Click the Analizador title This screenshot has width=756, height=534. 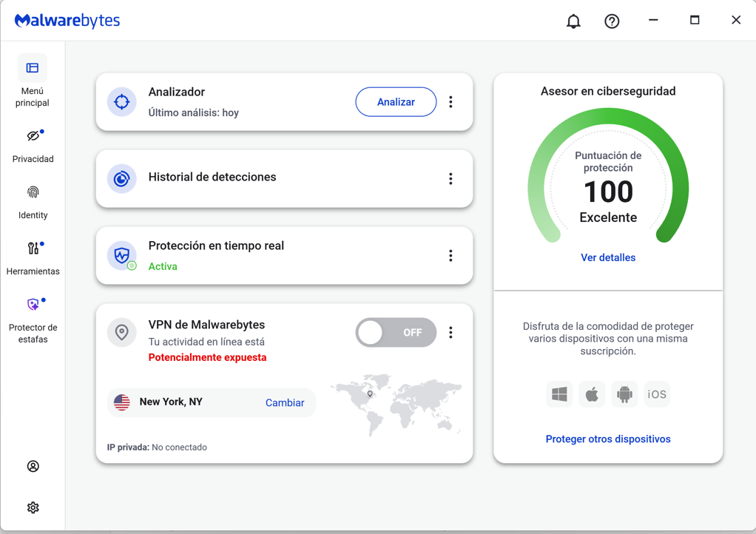click(x=177, y=92)
